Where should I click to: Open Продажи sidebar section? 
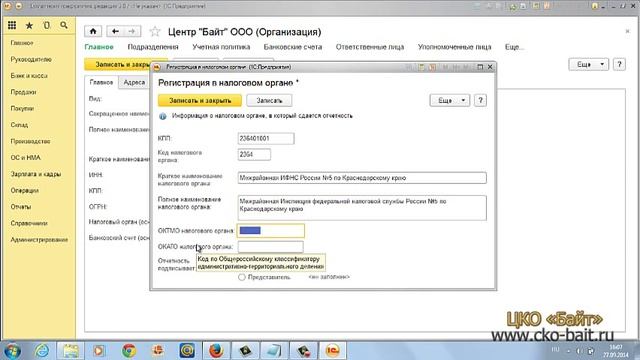click(23, 92)
